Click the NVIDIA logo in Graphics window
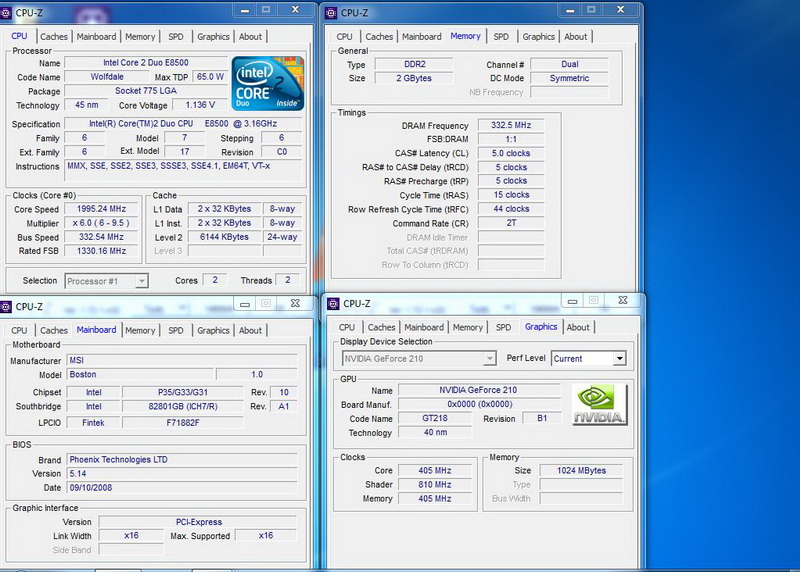The height and width of the screenshot is (572, 800). (x=599, y=405)
